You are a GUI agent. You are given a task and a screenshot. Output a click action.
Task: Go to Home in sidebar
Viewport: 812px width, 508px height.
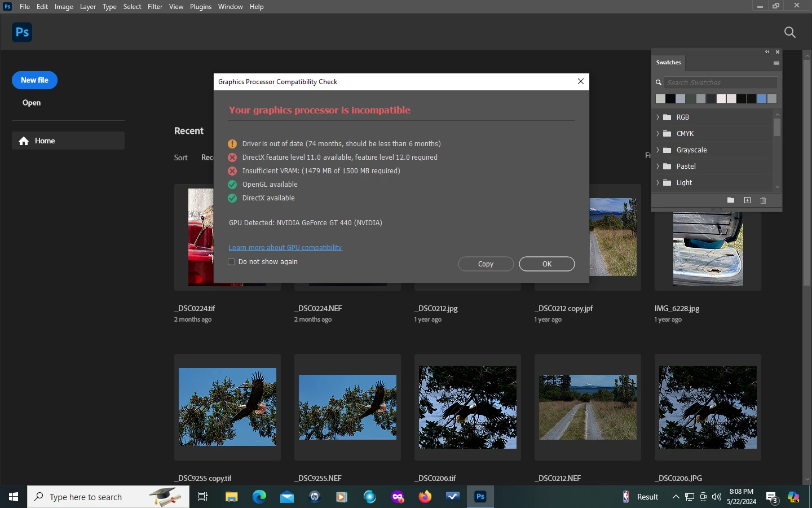(x=68, y=141)
